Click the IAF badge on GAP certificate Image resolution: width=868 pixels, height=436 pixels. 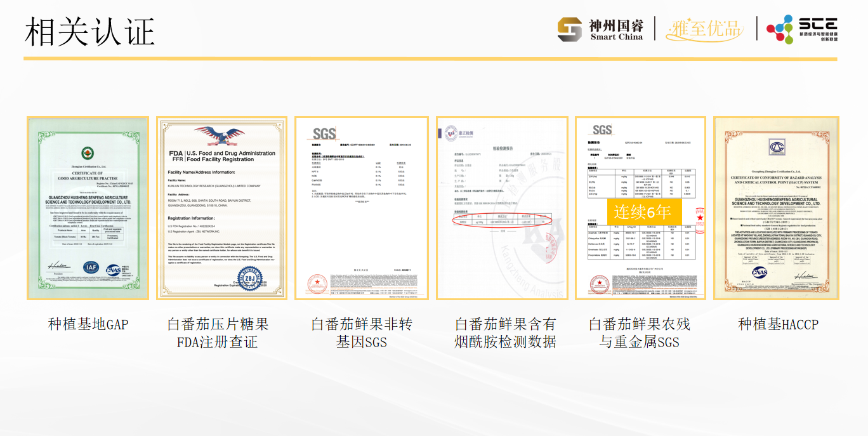tap(91, 269)
